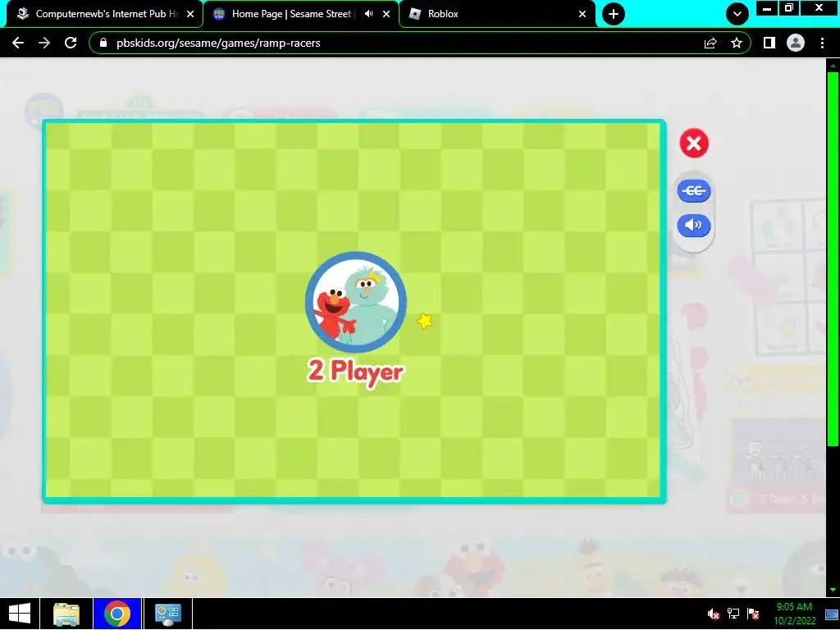The height and width of the screenshot is (630, 840).
Task: Click the yellow star beside the player circle
Action: [425, 321]
